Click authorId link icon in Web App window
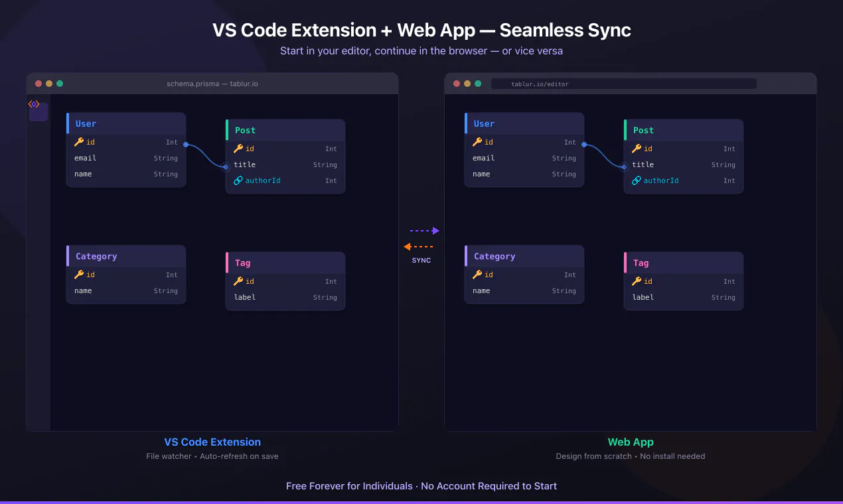The width and height of the screenshot is (843, 504). (x=637, y=180)
